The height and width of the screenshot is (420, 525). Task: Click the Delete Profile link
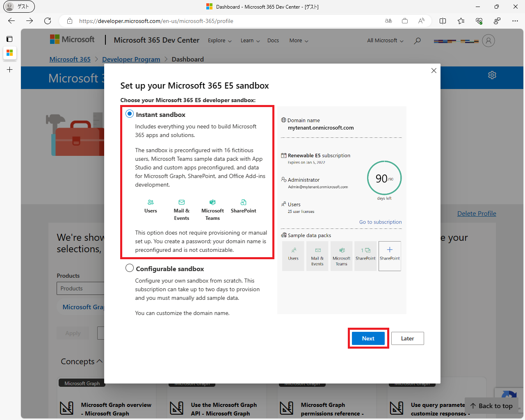477,213
